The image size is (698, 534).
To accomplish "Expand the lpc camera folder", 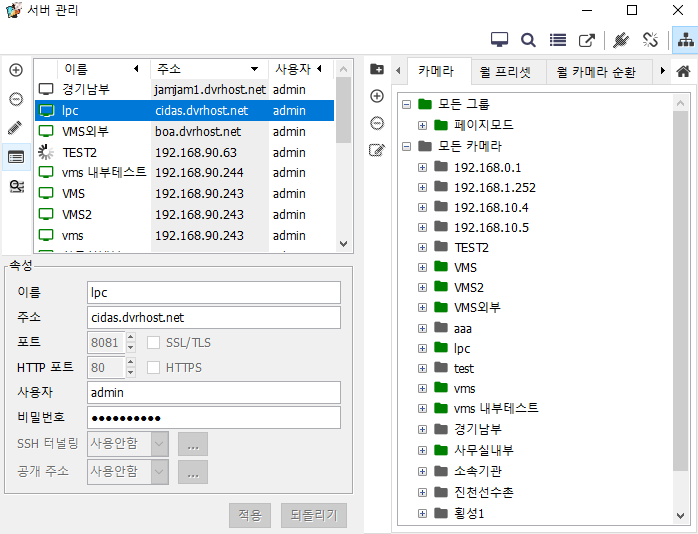I will [x=422, y=348].
